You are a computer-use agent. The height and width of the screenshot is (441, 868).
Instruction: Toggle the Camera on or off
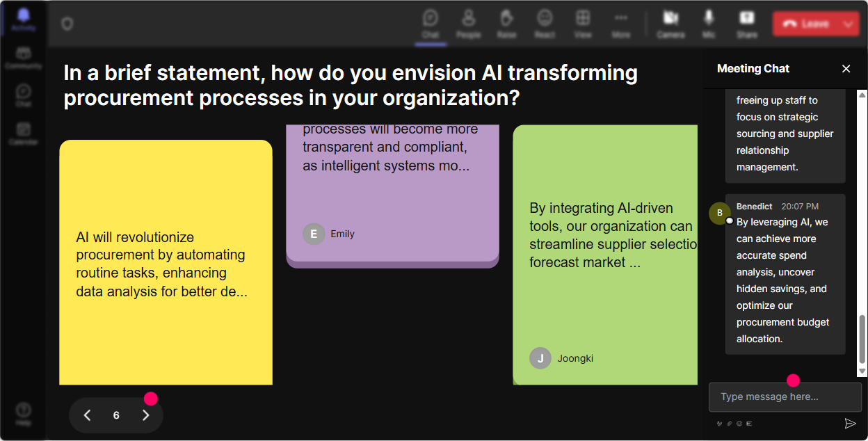click(x=670, y=24)
